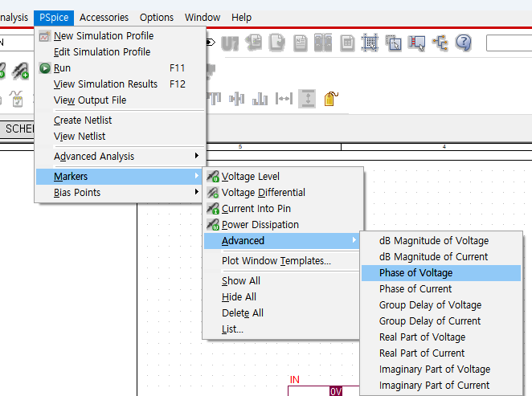Click the Create Netlist toolbar icon

click(301, 43)
